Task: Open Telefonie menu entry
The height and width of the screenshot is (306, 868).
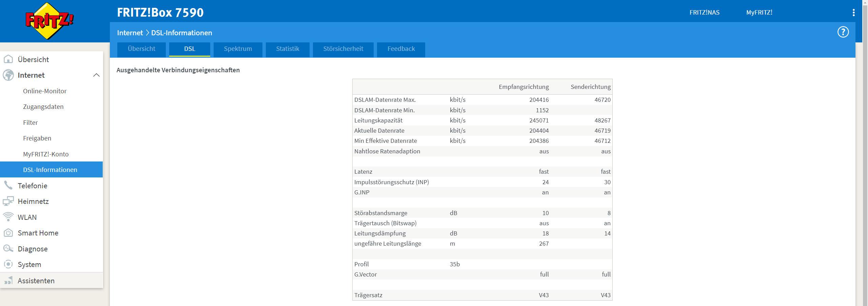Action: (x=33, y=186)
